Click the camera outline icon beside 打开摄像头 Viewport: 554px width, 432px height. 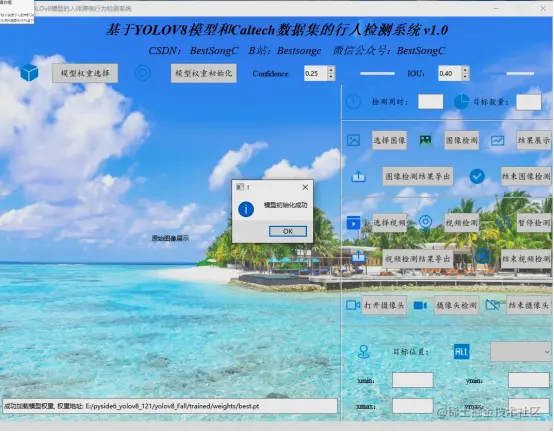[353, 305]
